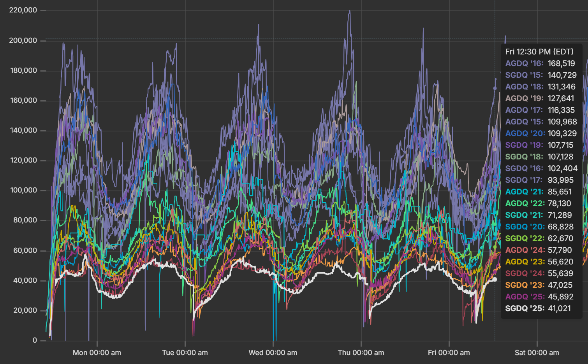
Task: Click the SGDQ '21 tooltip entry
Action: 539,215
